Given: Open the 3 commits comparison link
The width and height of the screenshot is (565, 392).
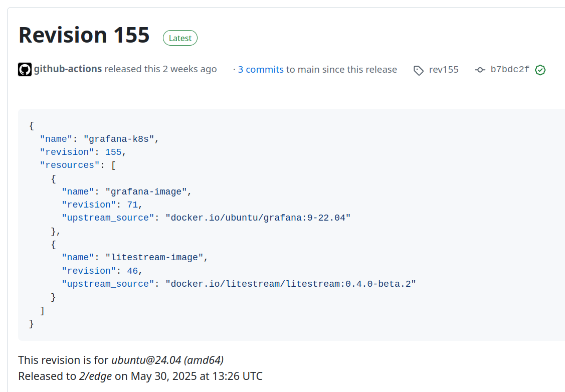Looking at the screenshot, I should pyautogui.click(x=260, y=70).
